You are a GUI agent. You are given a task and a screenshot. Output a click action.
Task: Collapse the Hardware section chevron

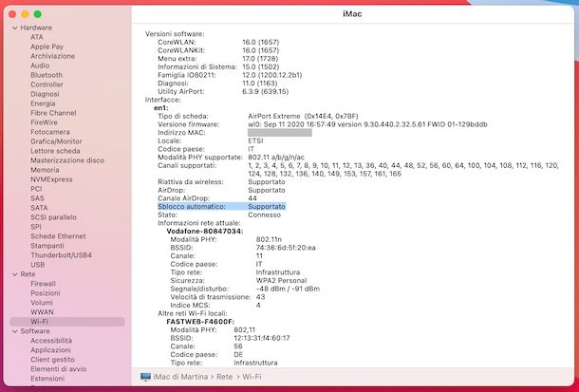15,28
